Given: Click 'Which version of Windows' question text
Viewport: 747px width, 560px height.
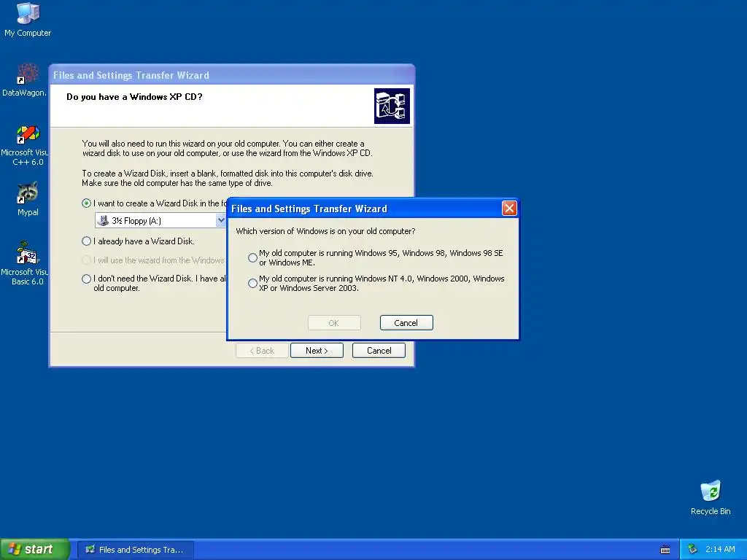Looking at the screenshot, I should 325,231.
